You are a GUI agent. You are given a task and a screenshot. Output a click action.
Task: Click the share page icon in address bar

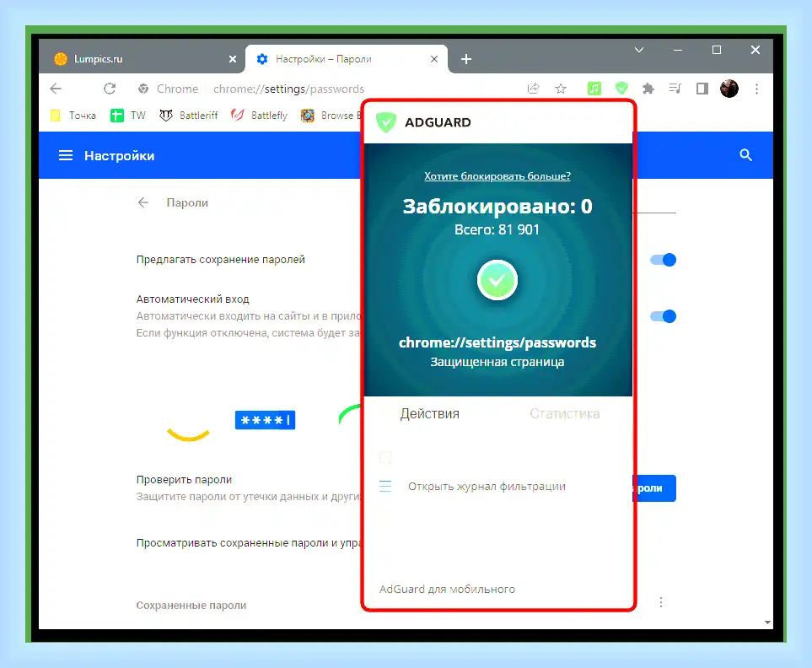pyautogui.click(x=534, y=89)
